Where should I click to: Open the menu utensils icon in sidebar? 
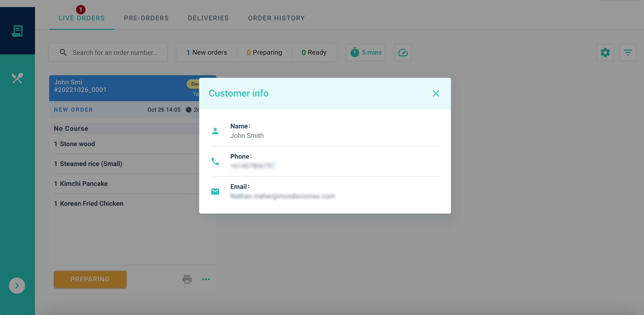[17, 78]
